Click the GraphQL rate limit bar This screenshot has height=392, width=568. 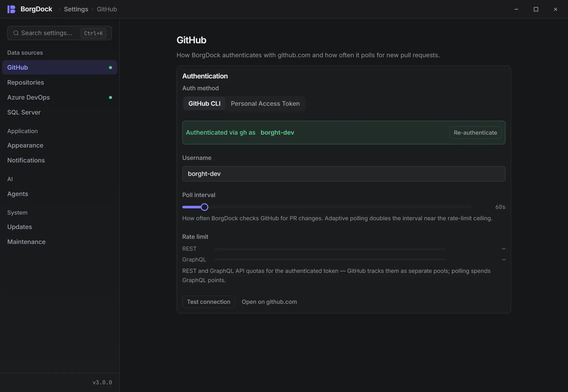(330, 259)
